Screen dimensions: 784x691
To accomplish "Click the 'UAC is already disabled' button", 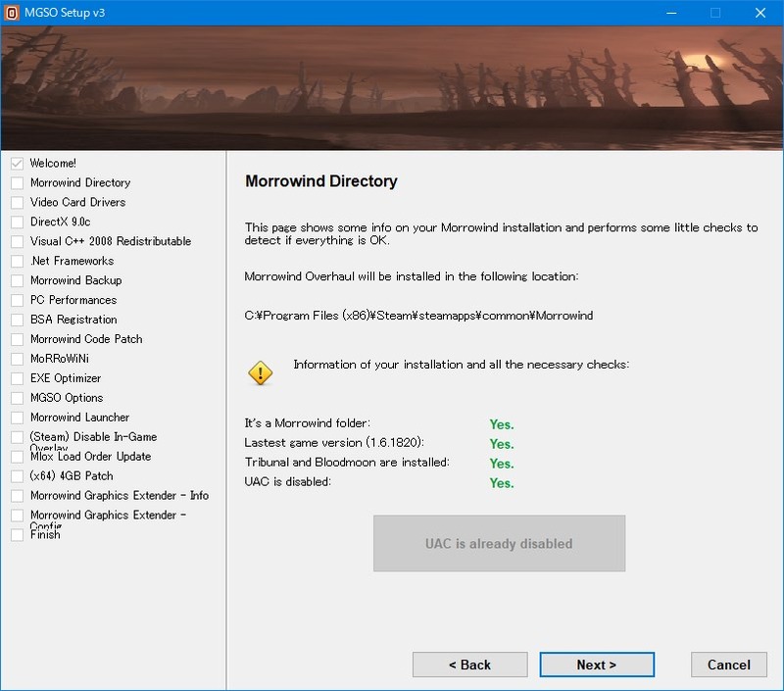I will click(499, 544).
